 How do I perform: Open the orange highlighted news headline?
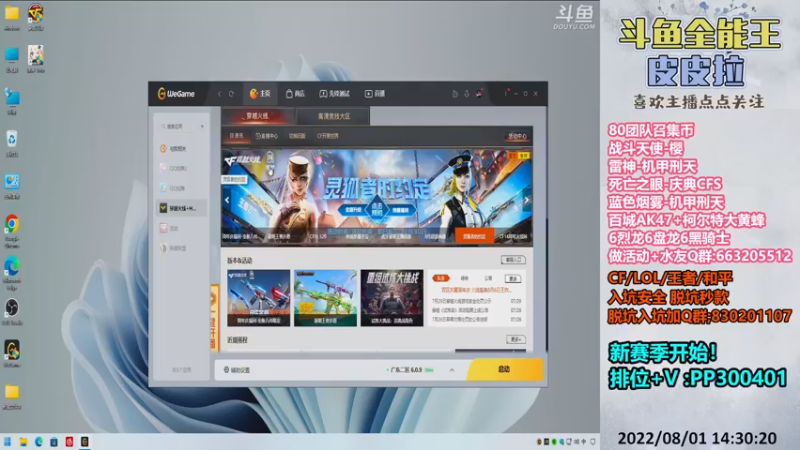click(x=476, y=290)
